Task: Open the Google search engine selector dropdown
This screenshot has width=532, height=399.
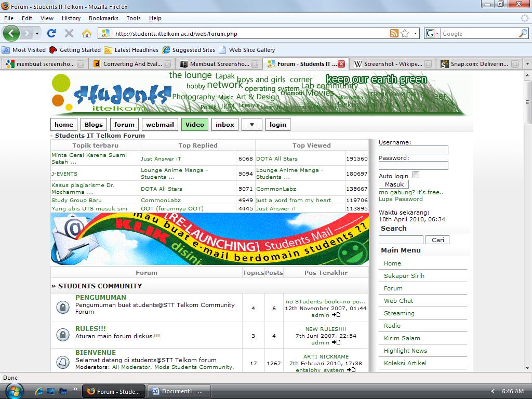Action: pos(432,33)
